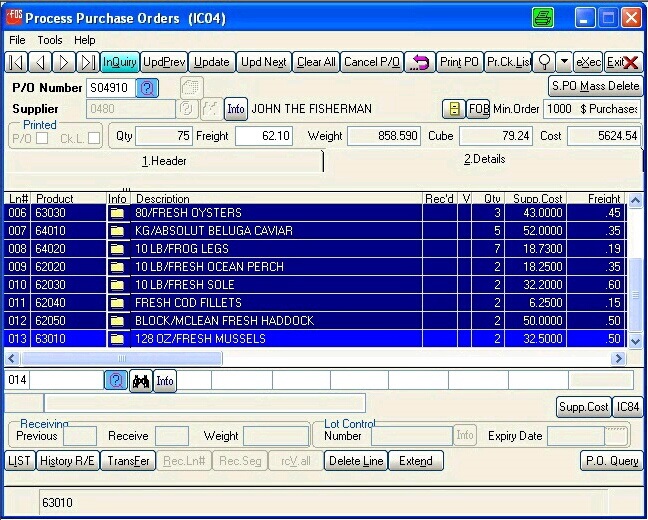The image size is (648, 520).
Task: Click Info button on entry line 014
Action: point(164,381)
